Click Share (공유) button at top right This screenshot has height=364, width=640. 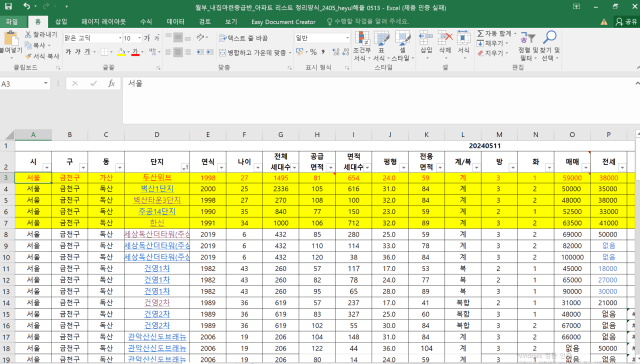coord(627,22)
